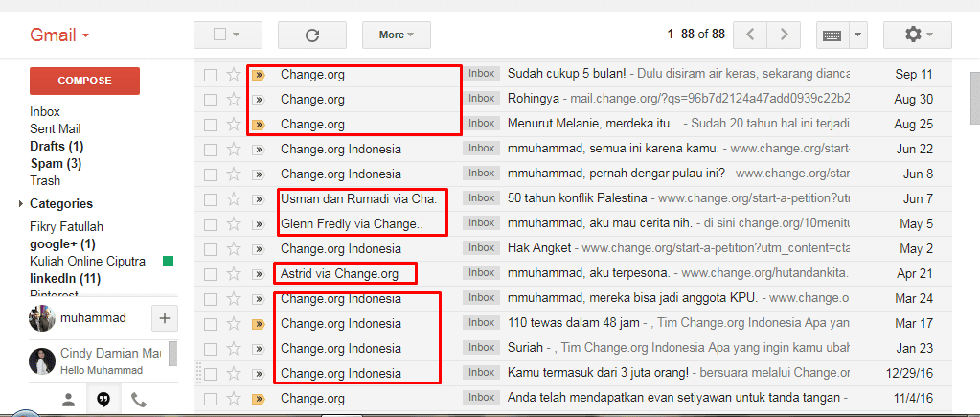Open the select dropdown arrow
This screenshot has width=980, height=417.
237,35
